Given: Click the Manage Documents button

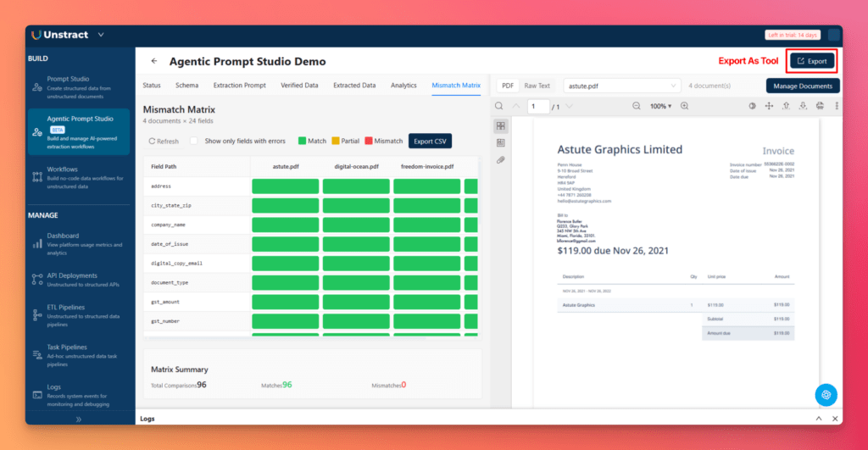Looking at the screenshot, I should click(803, 86).
